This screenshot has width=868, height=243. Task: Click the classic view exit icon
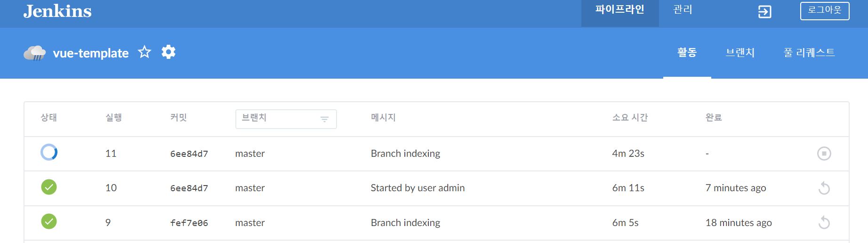point(764,12)
